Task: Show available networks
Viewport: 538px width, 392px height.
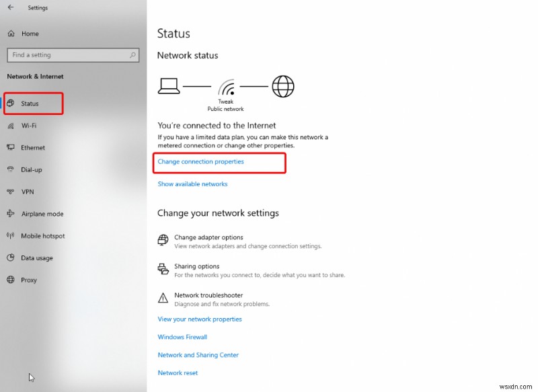Action: tap(192, 184)
